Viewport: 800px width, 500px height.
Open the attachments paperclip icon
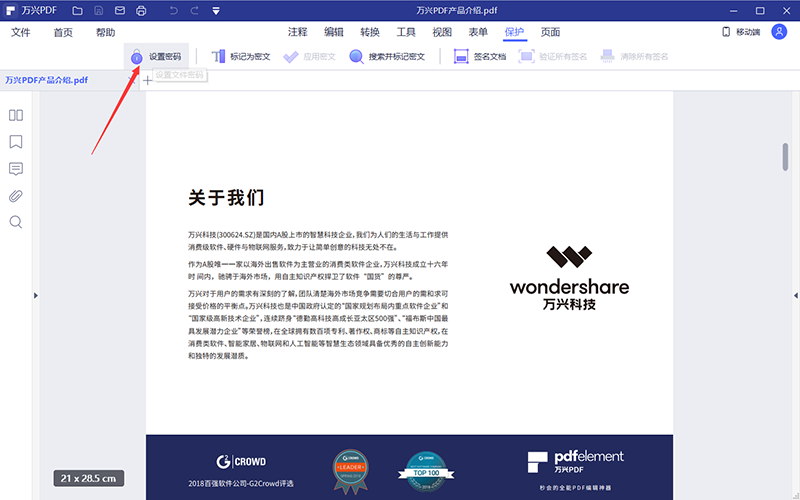pos(16,196)
